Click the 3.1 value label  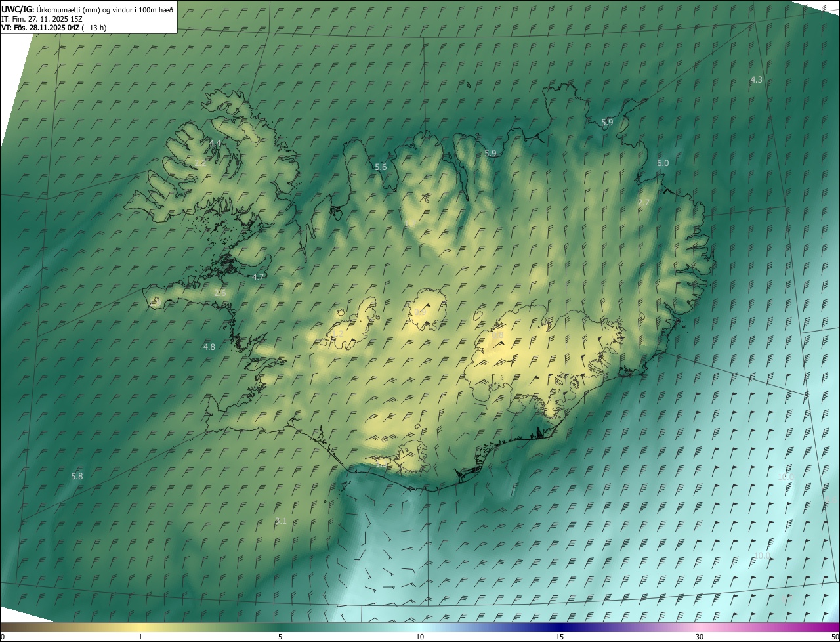pyautogui.click(x=281, y=521)
